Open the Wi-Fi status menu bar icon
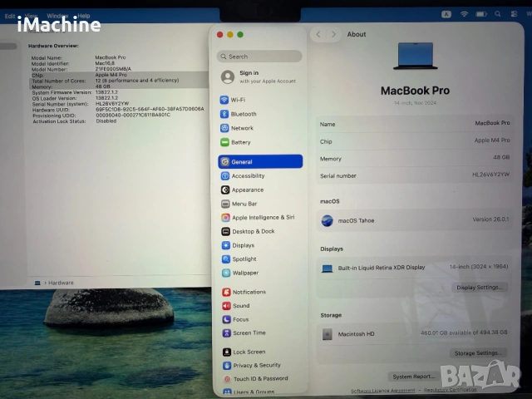Viewport: 532px width, 399px height. click(x=465, y=15)
